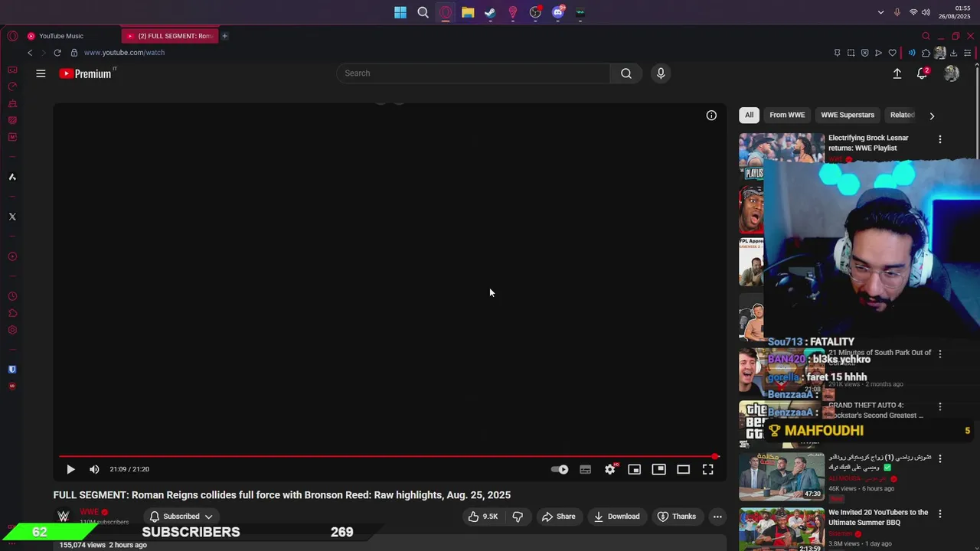The image size is (980, 551).
Task: Click the Thanks button
Action: point(677,517)
